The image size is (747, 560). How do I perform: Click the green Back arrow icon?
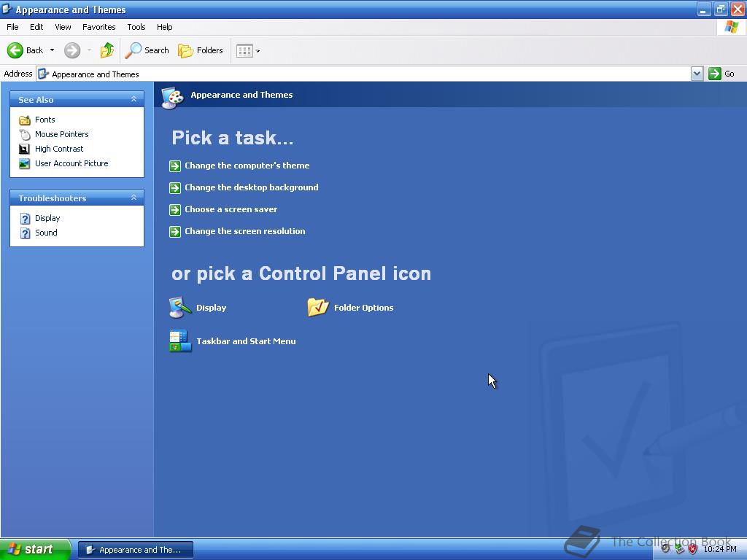[15, 50]
